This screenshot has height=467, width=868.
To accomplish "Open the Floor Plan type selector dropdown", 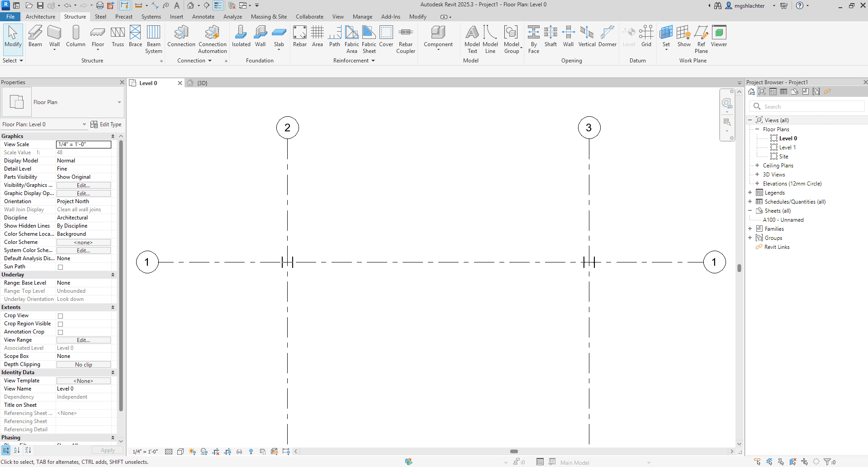I will (119, 102).
